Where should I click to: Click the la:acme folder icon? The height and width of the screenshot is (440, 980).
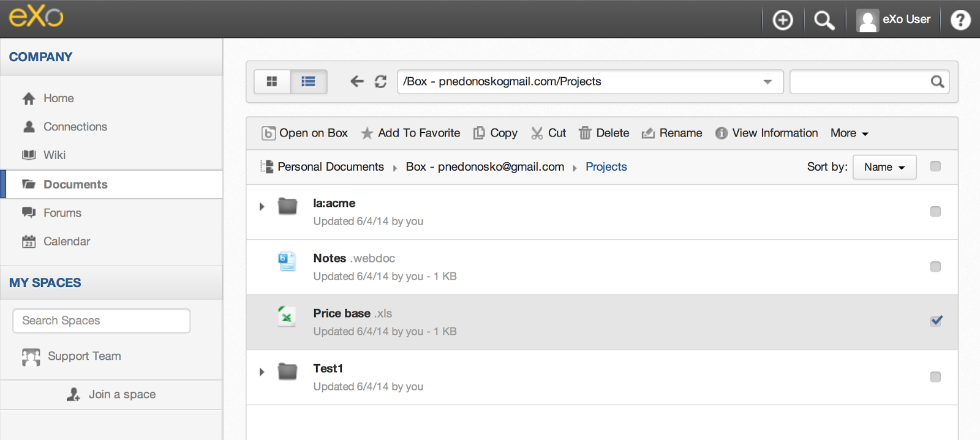click(287, 206)
